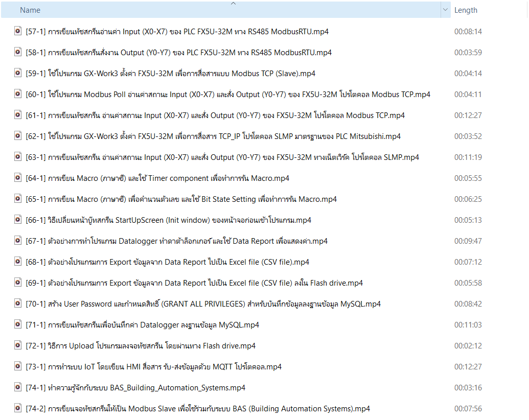Screen dimensions: 529x420
Task: Click the 00:03:16 length of [74-1] file
Action: coord(468,388)
